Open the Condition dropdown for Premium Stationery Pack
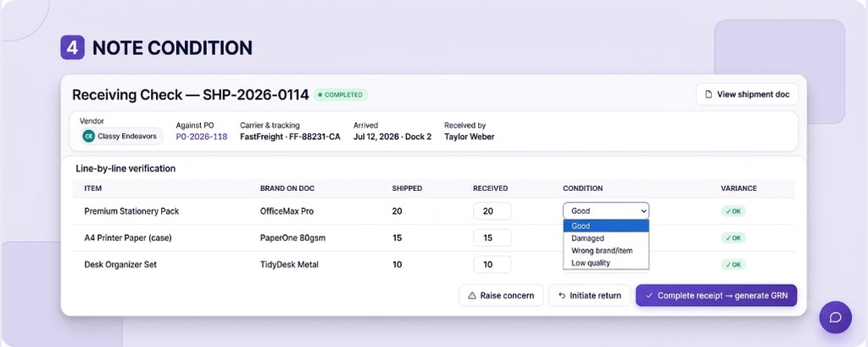 pyautogui.click(x=606, y=210)
